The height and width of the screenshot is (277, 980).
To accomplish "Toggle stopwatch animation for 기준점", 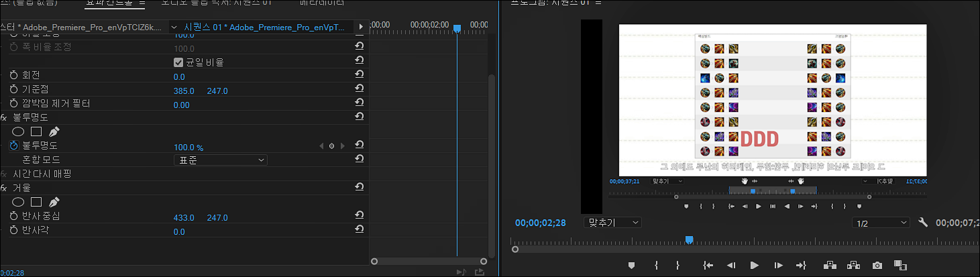I will pos(14,91).
